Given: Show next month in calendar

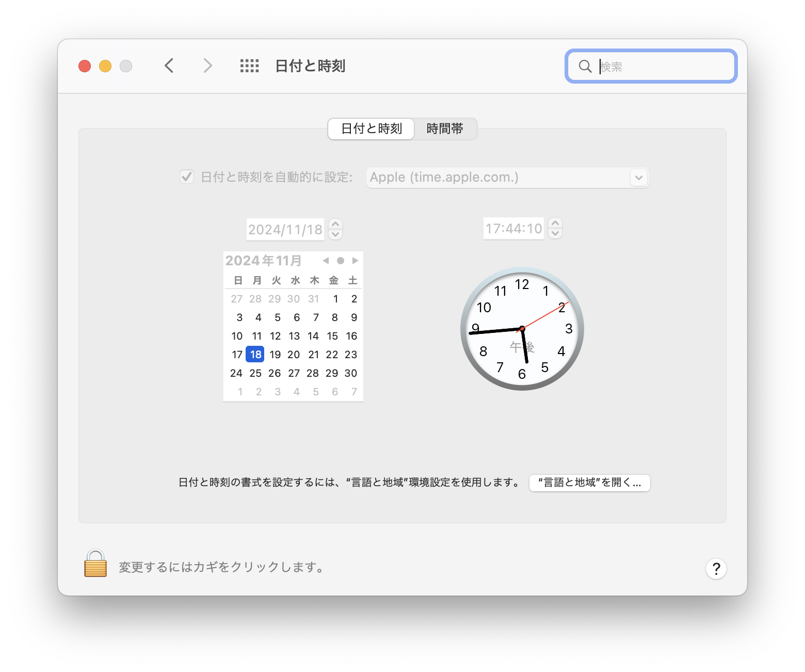Looking at the screenshot, I should pos(355,261).
